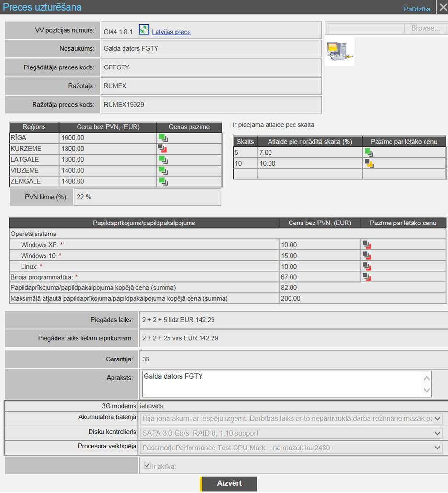448x493 pixels.
Task: Click lowest price mark for Windows XP
Action: (367, 245)
